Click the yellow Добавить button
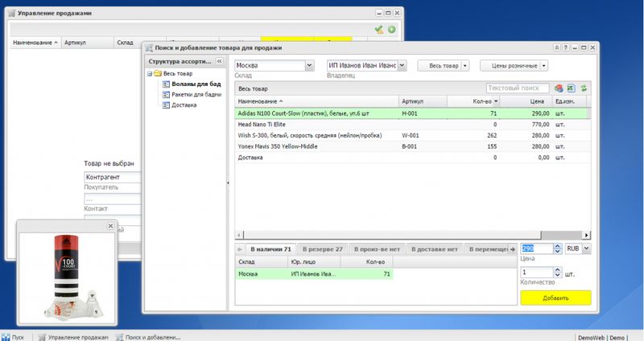This screenshot has width=644, height=341. coord(555,298)
